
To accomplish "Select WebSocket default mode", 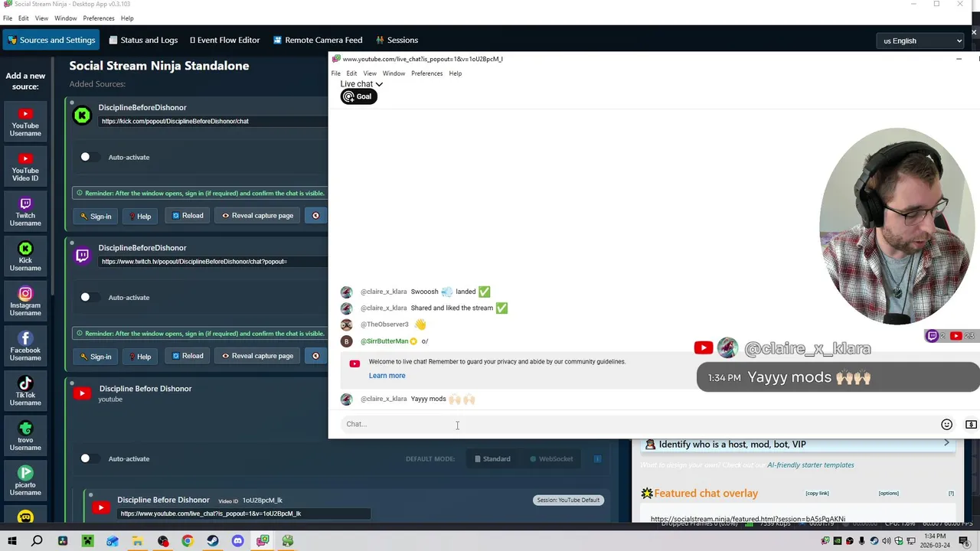I will click(x=551, y=459).
